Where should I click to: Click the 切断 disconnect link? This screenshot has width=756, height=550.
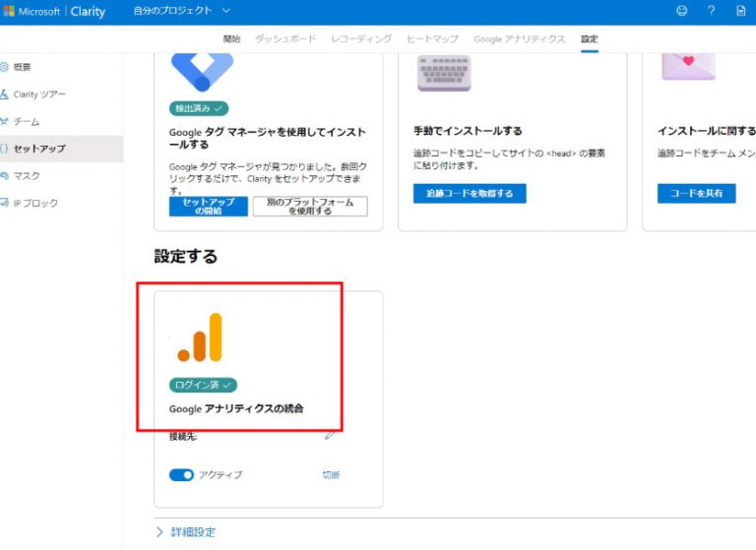click(331, 475)
